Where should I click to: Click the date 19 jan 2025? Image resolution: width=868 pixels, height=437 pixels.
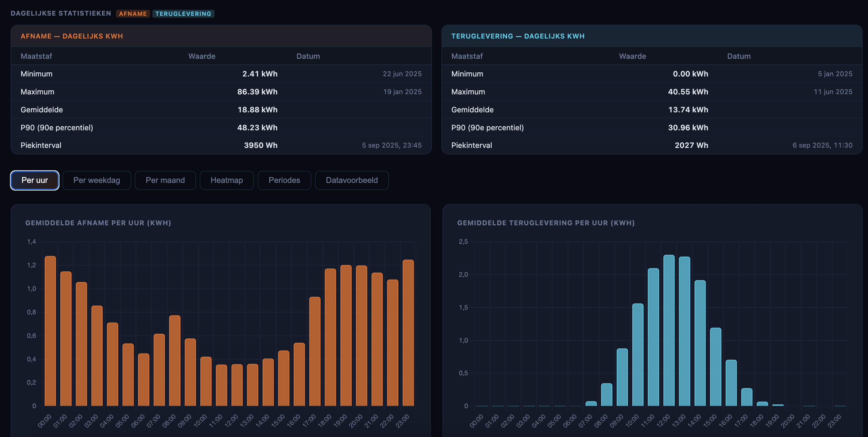pyautogui.click(x=402, y=91)
